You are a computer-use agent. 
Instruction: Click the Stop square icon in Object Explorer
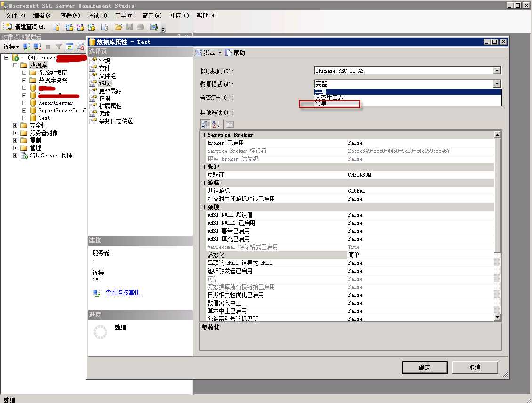point(48,47)
